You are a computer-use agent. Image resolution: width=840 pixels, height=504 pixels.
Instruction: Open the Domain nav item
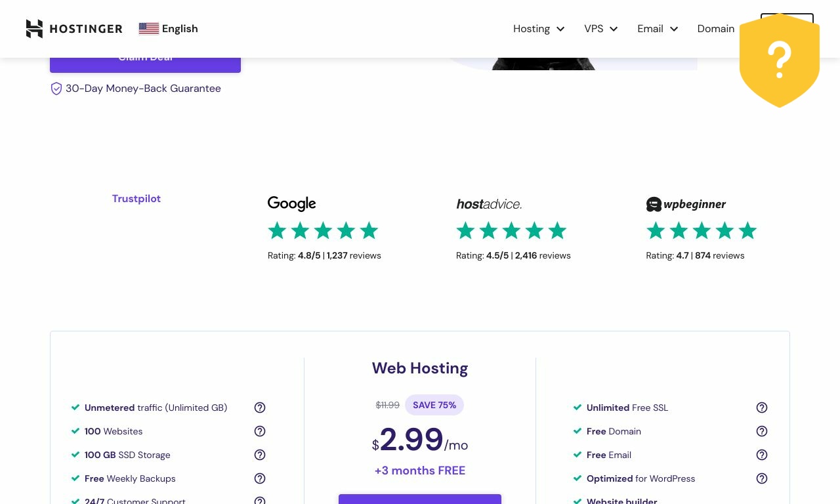pos(716,29)
